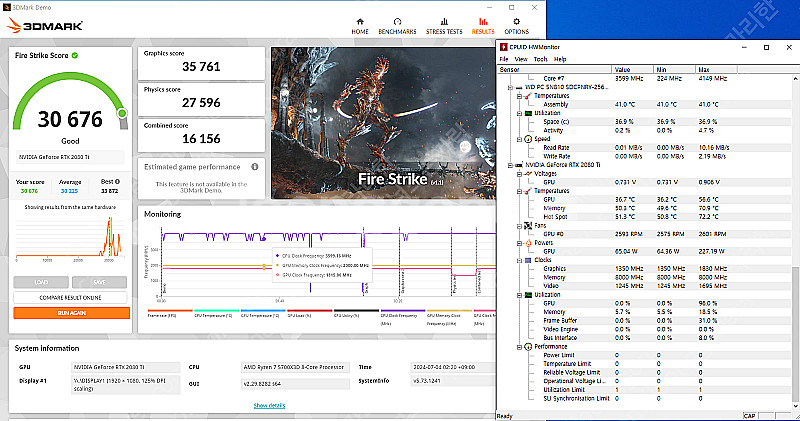This screenshot has height=421, width=800.
Task: Click the Max column header in HWMonitor
Action: pos(716,69)
